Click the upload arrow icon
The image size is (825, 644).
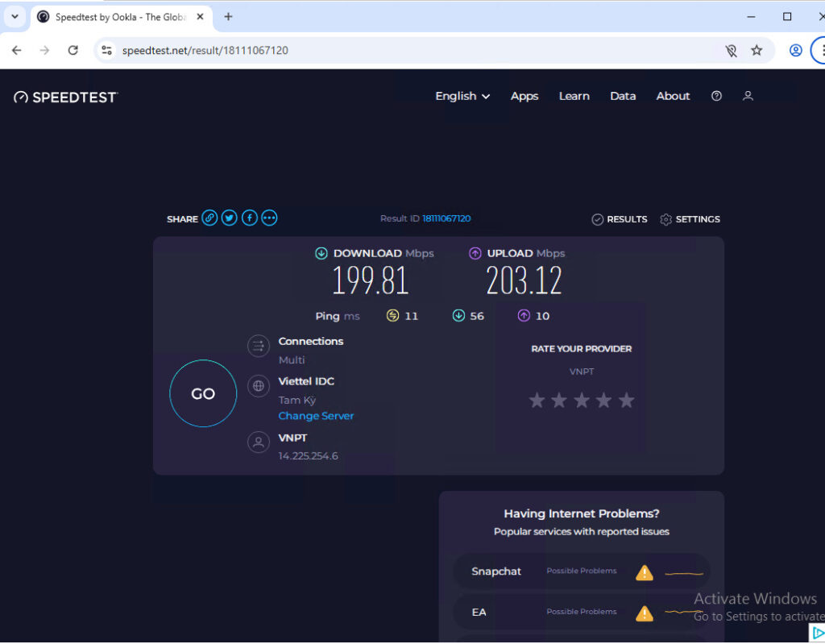(475, 253)
